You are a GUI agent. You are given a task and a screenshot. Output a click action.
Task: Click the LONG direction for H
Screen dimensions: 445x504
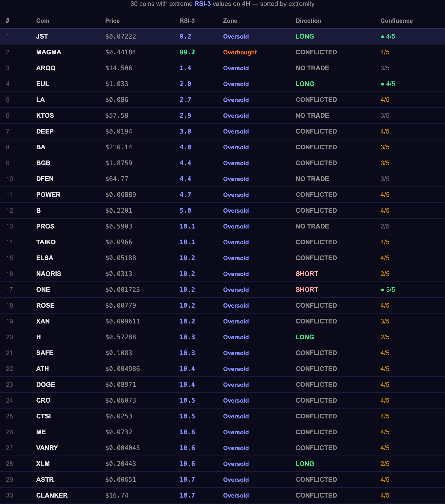pos(305,337)
